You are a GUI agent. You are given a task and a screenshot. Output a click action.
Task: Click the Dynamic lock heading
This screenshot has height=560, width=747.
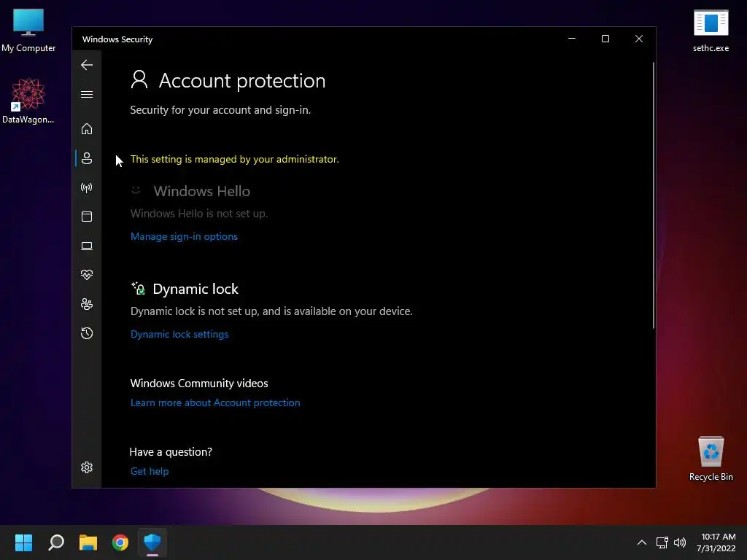coord(196,289)
